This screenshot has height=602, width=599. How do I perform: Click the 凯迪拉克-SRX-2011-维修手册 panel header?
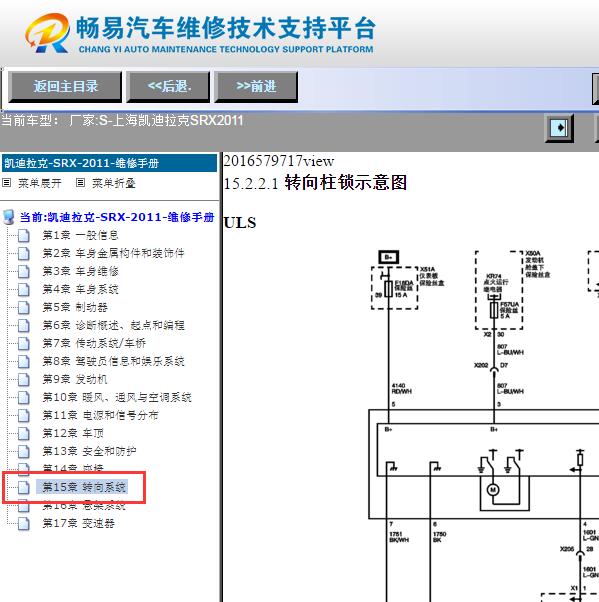[x=109, y=163]
